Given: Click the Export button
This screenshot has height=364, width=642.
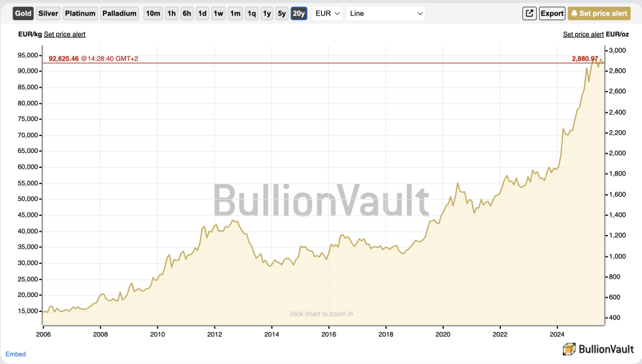Looking at the screenshot, I should click(552, 14).
